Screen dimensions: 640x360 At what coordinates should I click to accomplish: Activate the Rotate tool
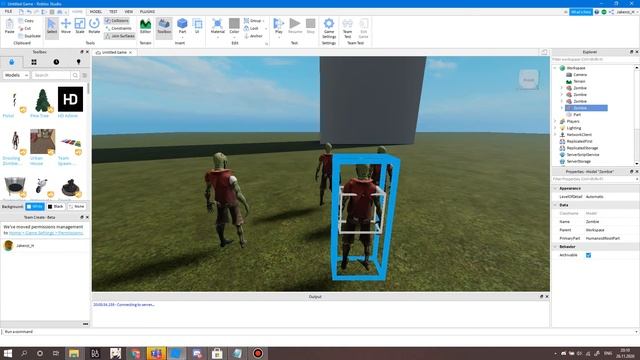coord(94,27)
